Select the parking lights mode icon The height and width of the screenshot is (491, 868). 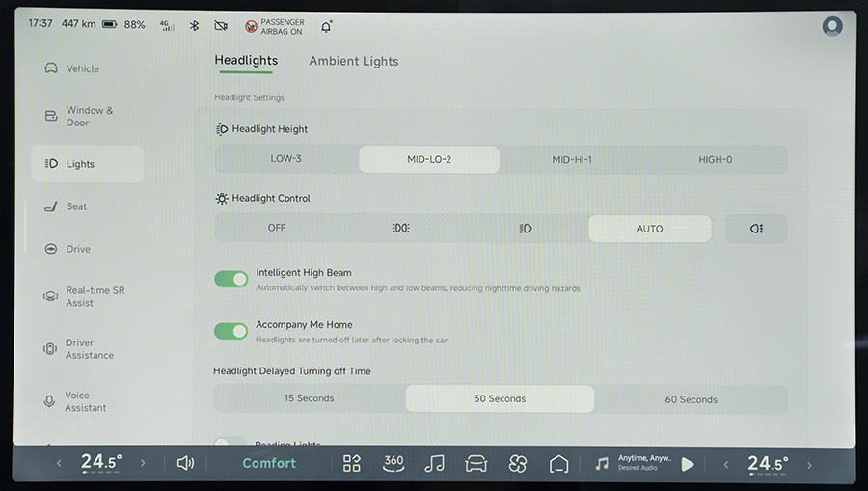pos(401,229)
